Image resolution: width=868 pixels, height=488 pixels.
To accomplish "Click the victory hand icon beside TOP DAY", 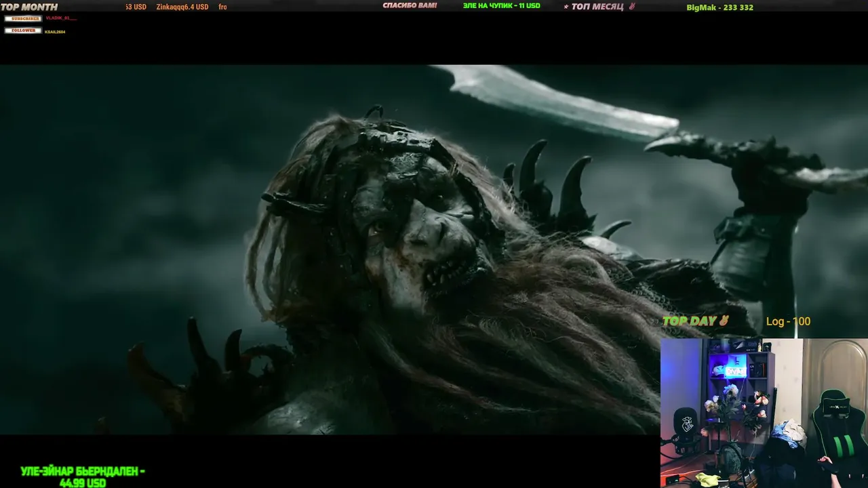I will [x=724, y=321].
